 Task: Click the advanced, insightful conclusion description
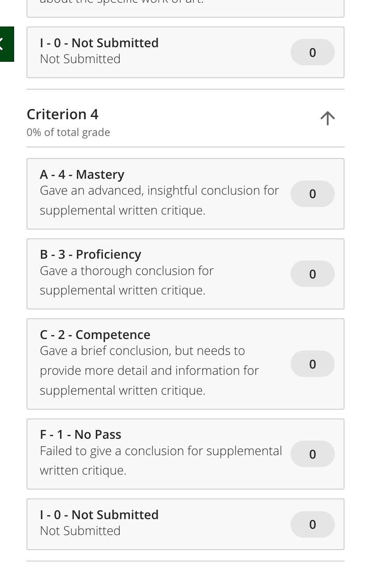pyautogui.click(x=159, y=200)
